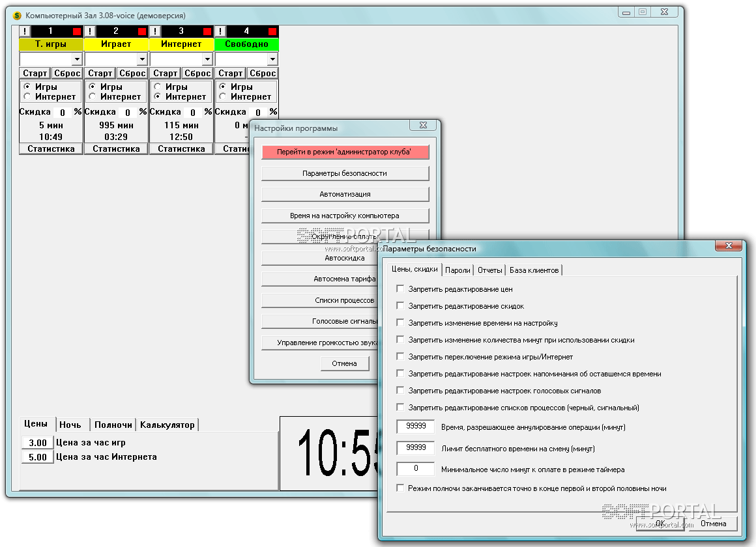Click Отмена in Параметры безопасности dialog
The image size is (756, 547).
713,524
